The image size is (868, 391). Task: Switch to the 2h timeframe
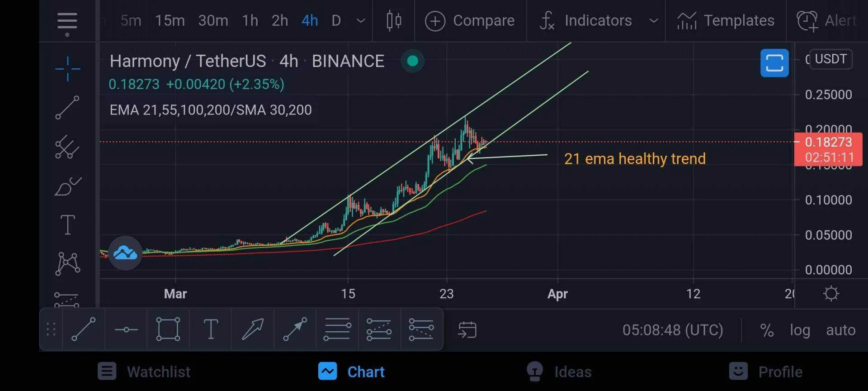coord(280,21)
